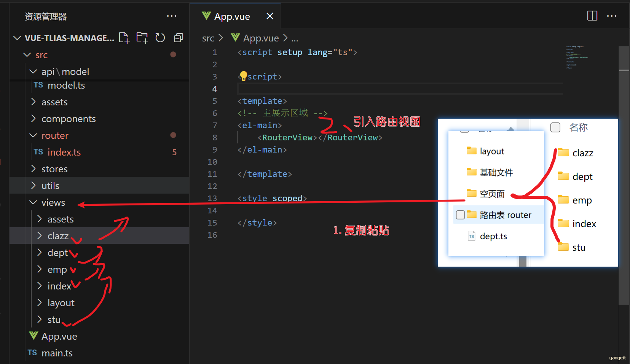Click the RouterView opening tag text
This screenshot has height=364, width=630.
[x=287, y=137]
